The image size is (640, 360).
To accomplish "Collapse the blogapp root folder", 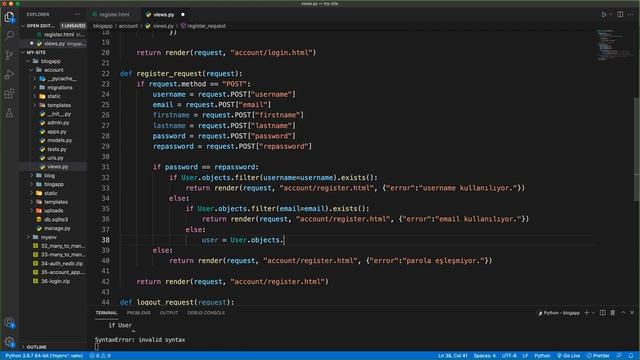I will 50,61.
